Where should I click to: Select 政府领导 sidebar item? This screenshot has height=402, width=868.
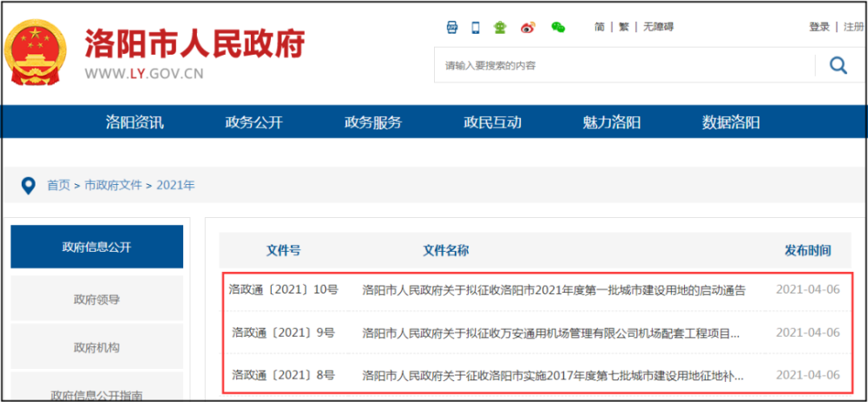pyautogui.click(x=97, y=300)
